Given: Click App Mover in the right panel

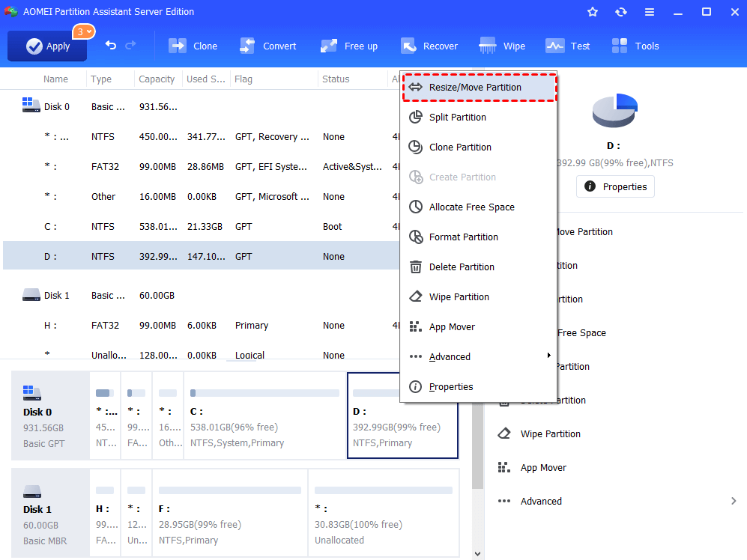Looking at the screenshot, I should tap(543, 468).
